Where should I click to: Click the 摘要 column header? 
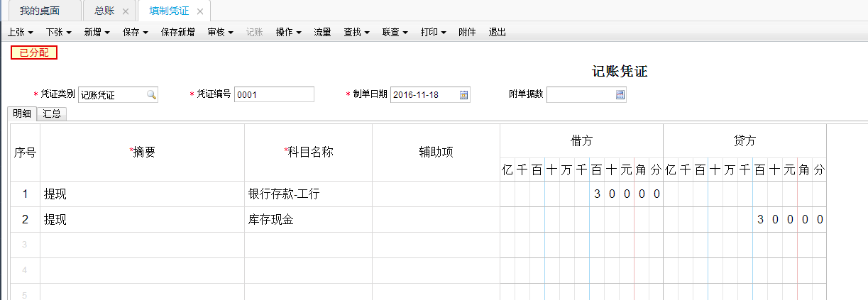point(143,152)
